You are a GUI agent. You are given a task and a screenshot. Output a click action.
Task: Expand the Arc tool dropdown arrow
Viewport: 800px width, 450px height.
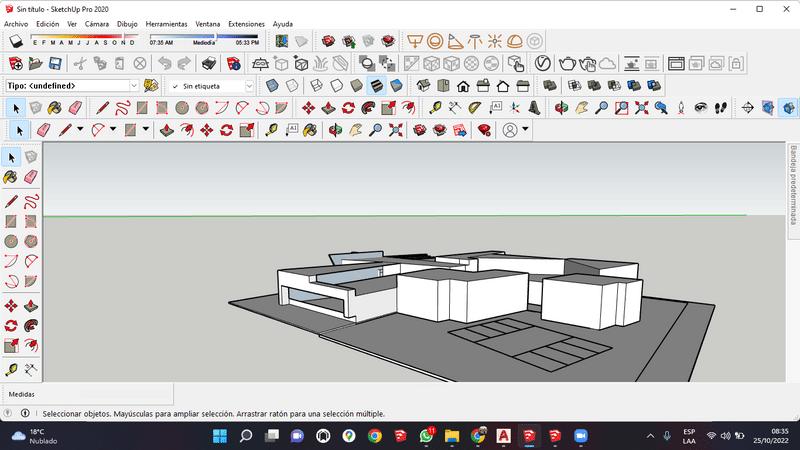point(113,130)
